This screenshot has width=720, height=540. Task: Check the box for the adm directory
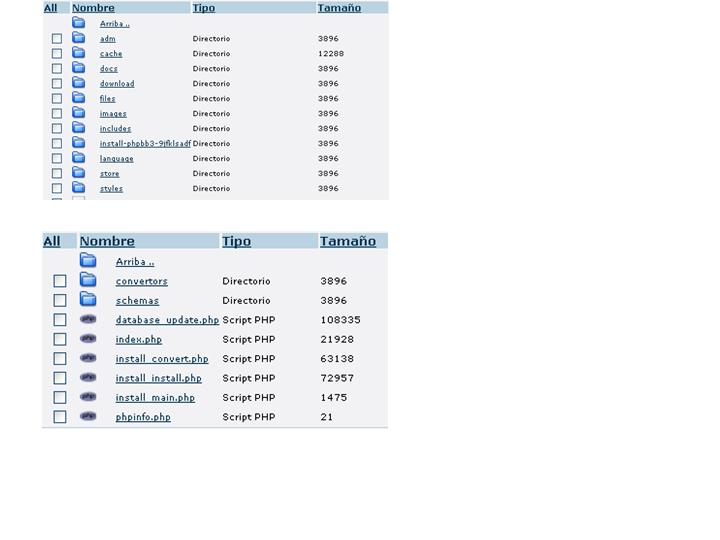pos(57,39)
